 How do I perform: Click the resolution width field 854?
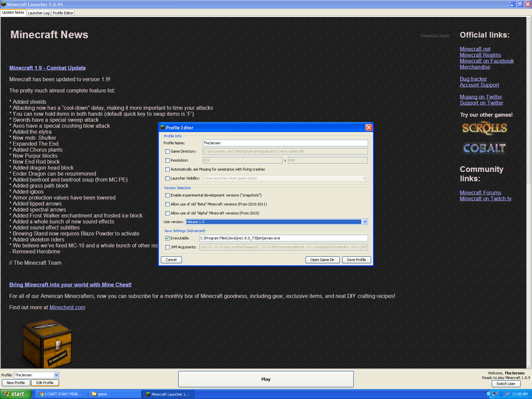click(x=243, y=160)
